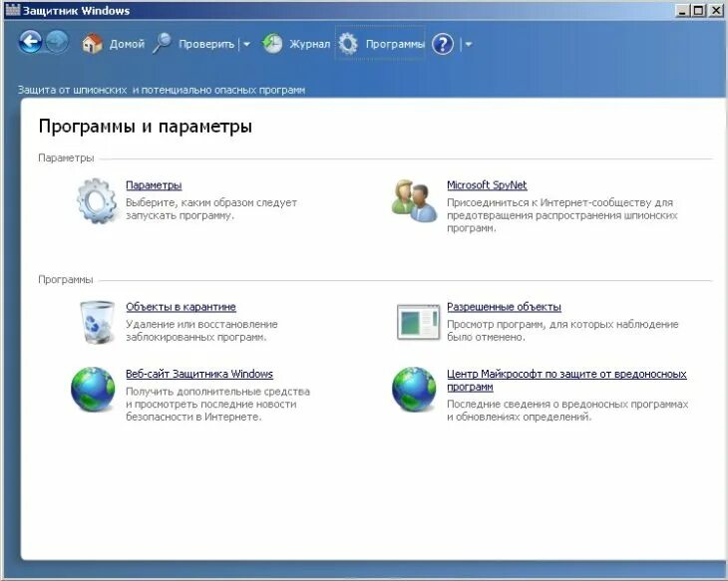Click the Программы gear icon in toolbar

pos(348,44)
